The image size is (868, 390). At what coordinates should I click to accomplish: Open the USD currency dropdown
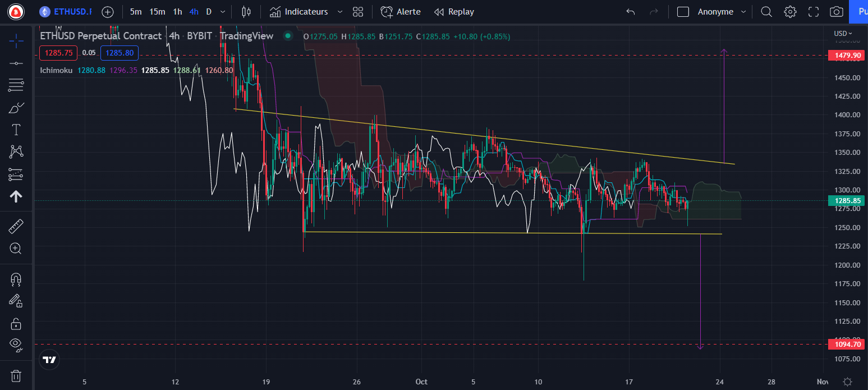[x=843, y=33]
